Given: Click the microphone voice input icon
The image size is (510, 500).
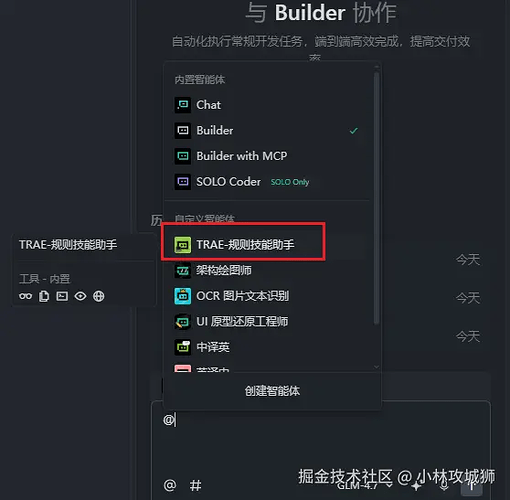Looking at the screenshot, I should (444, 485).
